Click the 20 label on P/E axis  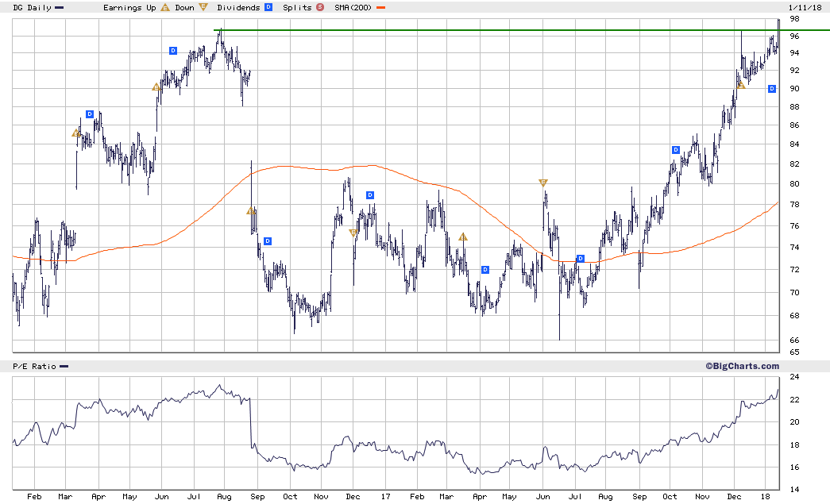794,422
